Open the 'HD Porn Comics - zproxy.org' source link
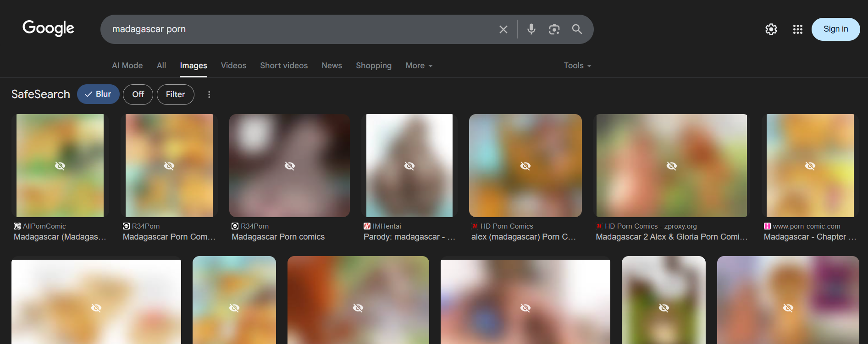 [651, 226]
